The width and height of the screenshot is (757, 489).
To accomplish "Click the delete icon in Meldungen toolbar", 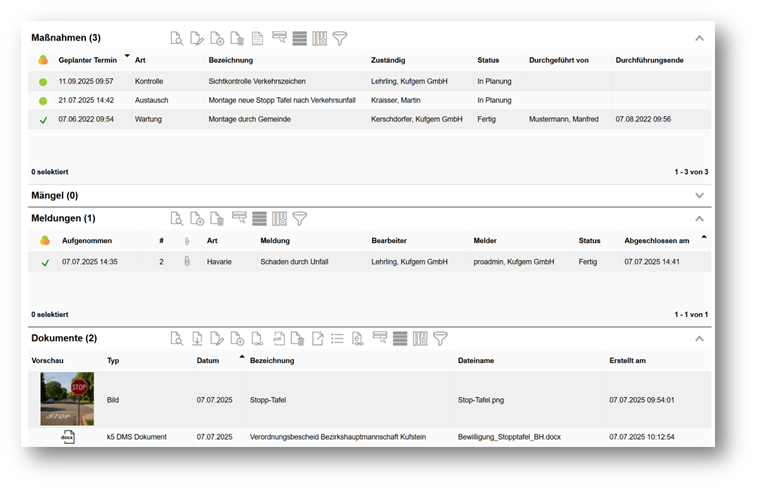I will tap(217, 218).
